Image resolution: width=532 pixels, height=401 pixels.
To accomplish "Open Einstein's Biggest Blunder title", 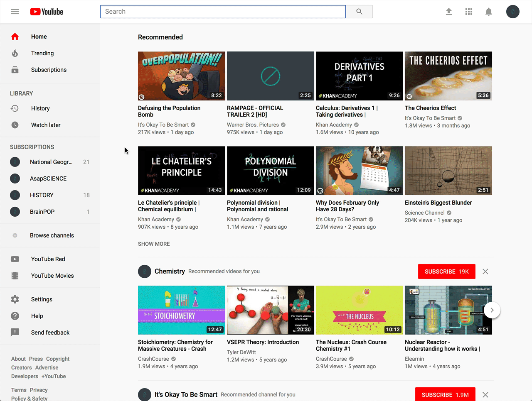I will pos(438,203).
